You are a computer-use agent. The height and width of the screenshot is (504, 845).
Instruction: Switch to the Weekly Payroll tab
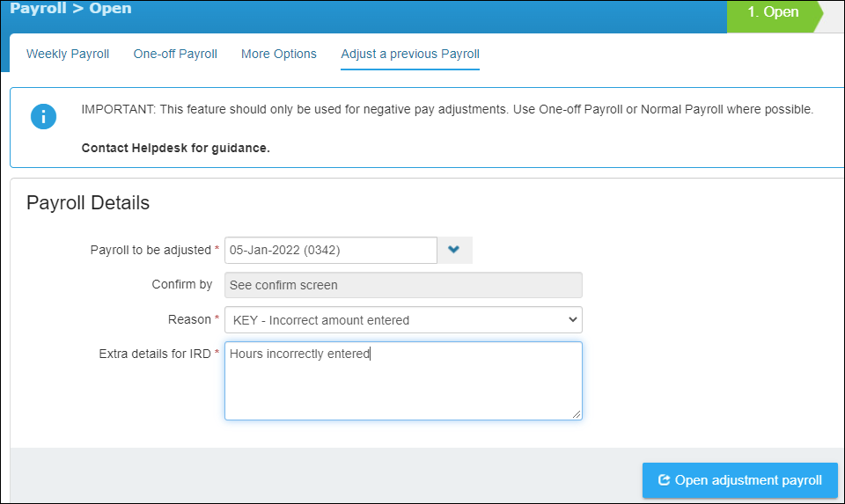[x=68, y=54]
